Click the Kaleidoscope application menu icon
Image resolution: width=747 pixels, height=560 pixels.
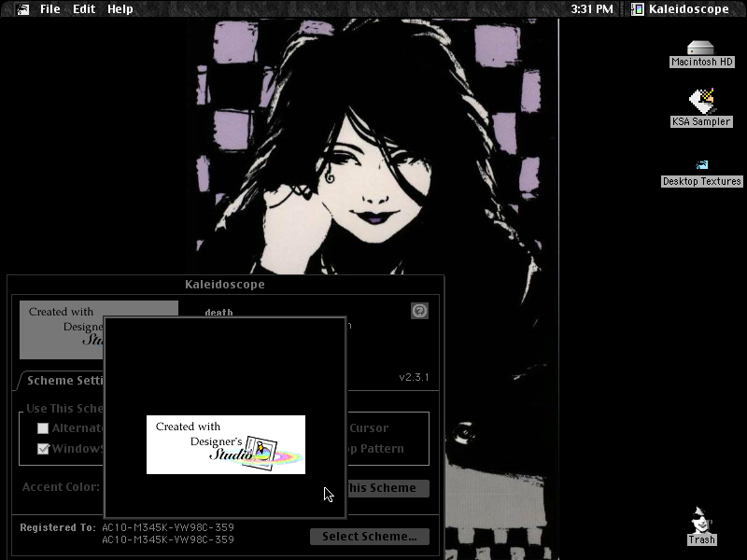click(x=637, y=9)
